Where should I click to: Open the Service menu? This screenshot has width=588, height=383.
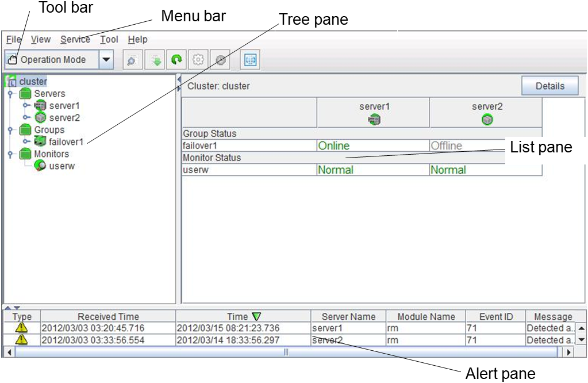coord(75,40)
